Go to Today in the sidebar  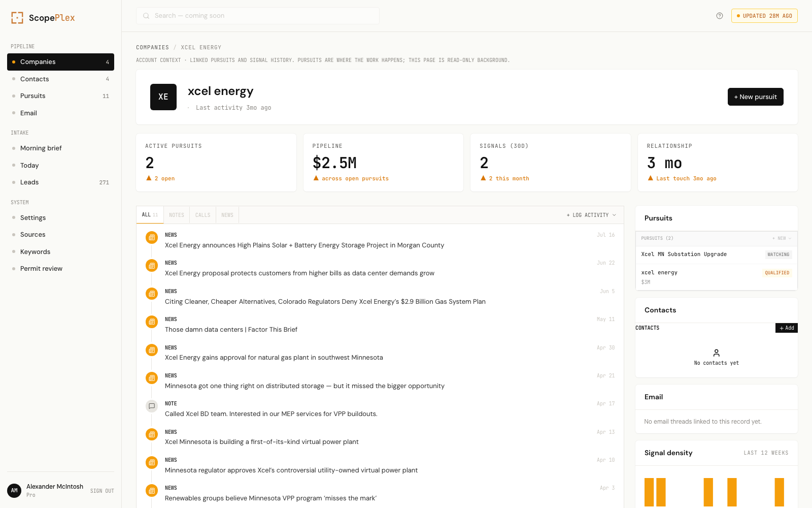tap(60, 166)
